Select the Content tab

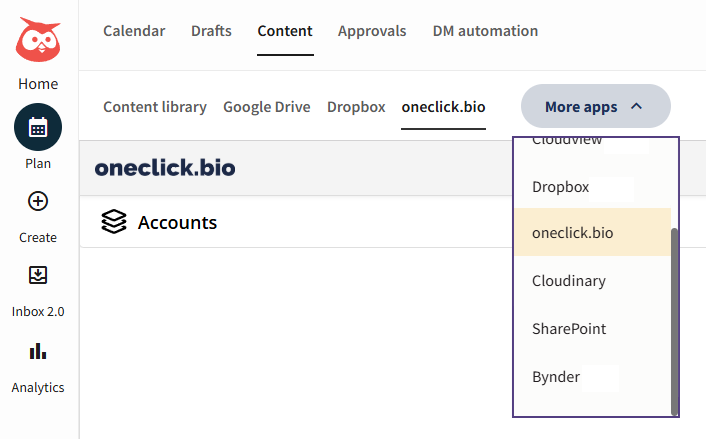(x=285, y=31)
